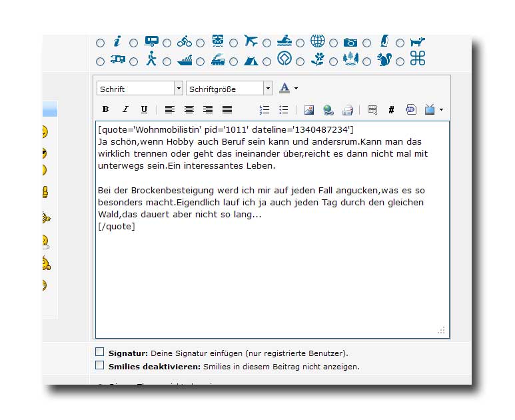515x420 pixels.
Task: Enable the Signatur checkbox
Action: click(99, 352)
